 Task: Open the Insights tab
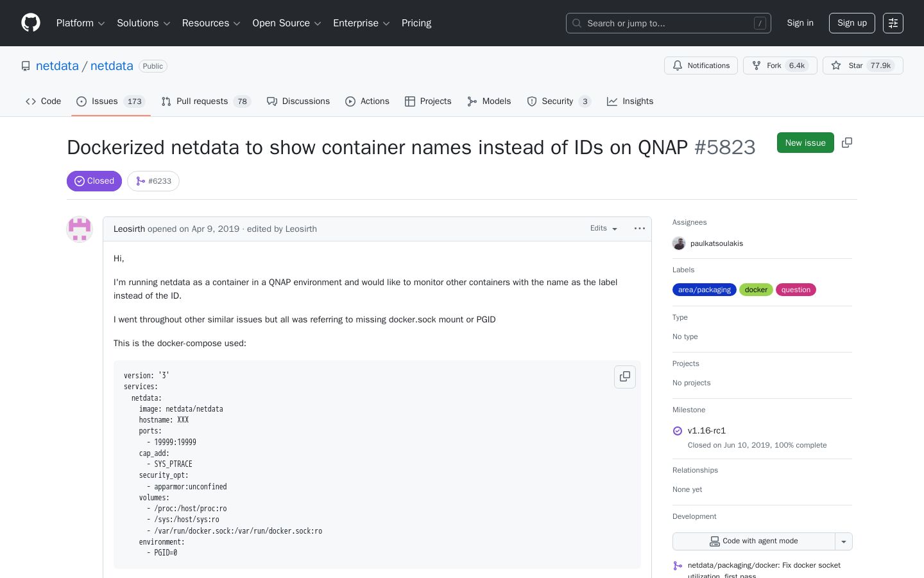click(630, 101)
